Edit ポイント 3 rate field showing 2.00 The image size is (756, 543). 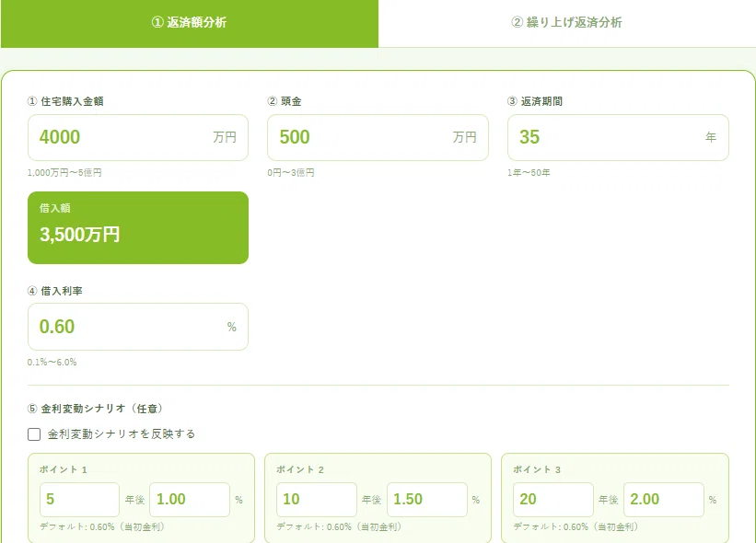663,499
